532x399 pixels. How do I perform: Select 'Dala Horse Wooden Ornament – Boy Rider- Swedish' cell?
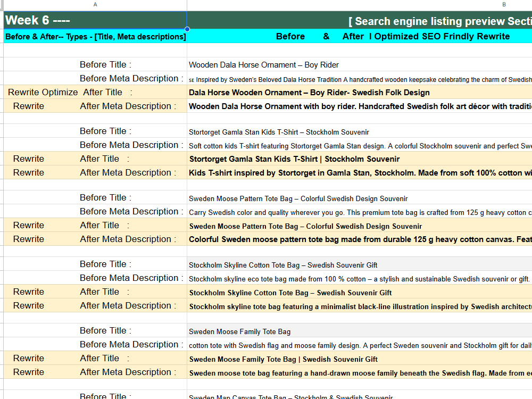(359, 92)
